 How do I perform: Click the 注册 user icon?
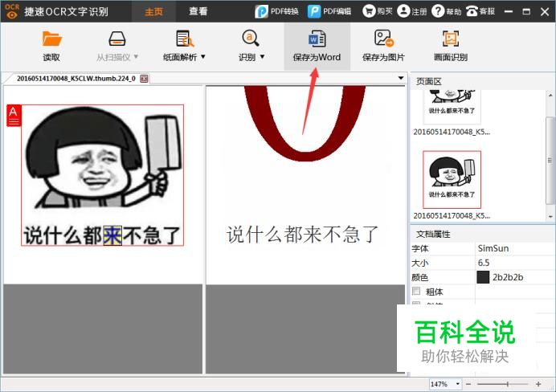click(403, 11)
